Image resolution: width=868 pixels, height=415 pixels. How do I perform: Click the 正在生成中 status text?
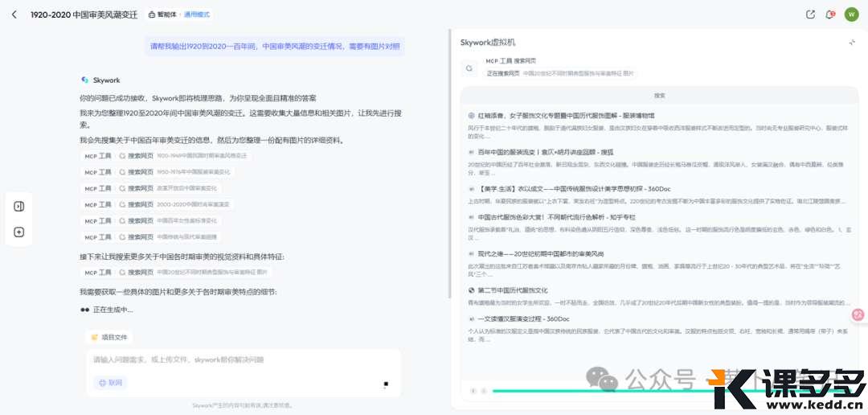(x=113, y=310)
